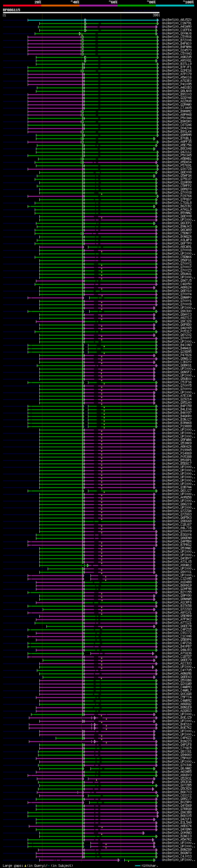This screenshot has height=868, width=197.
Task: Select the UniRef100_P41095 label
Action: tap(177, 84)
